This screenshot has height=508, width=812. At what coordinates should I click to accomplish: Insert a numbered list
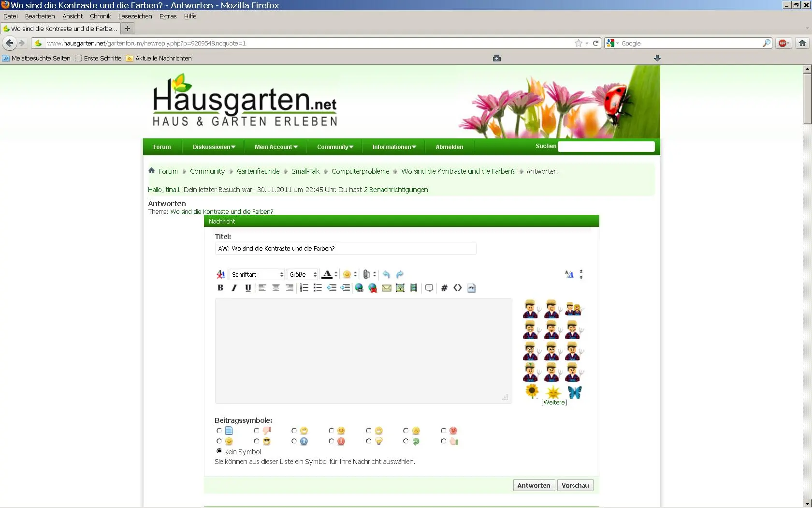[304, 288]
